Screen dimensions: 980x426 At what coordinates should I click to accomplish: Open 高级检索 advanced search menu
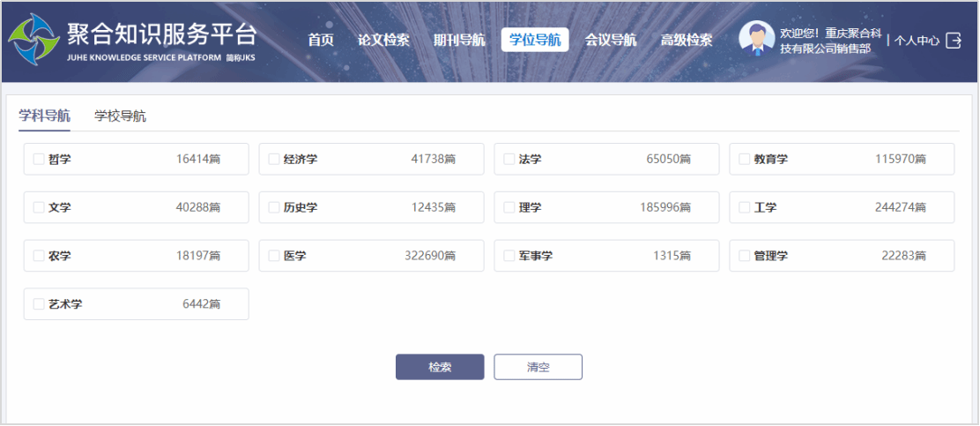pyautogui.click(x=687, y=40)
